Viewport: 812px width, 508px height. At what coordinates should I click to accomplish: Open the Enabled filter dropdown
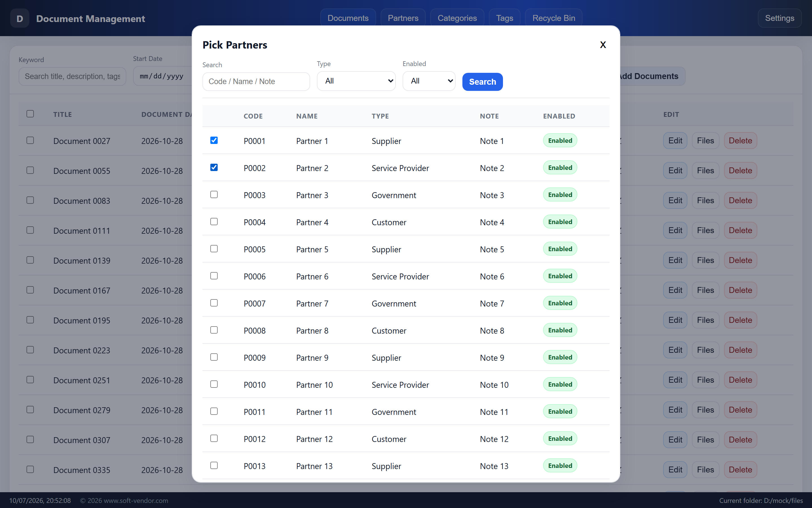click(x=429, y=81)
